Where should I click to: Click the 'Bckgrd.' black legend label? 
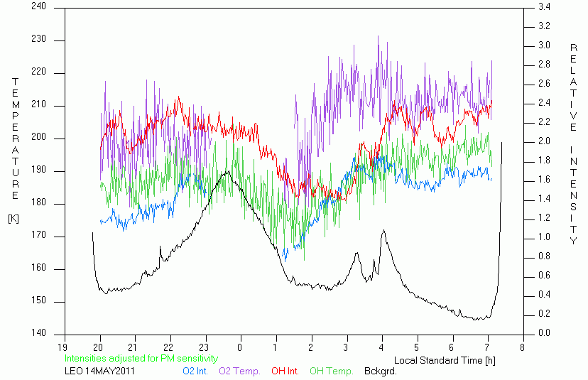coord(380,371)
